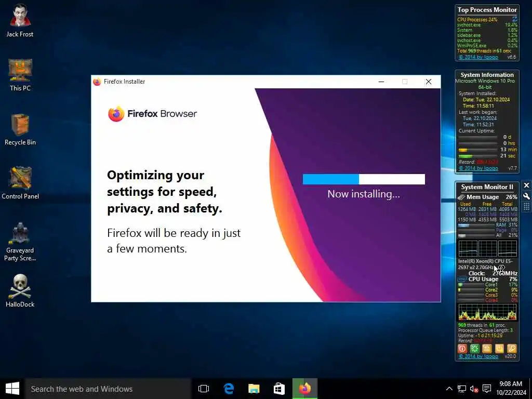Close the System Monitor II gadget with X
The width and height of the screenshot is (532, 399).
(526, 185)
